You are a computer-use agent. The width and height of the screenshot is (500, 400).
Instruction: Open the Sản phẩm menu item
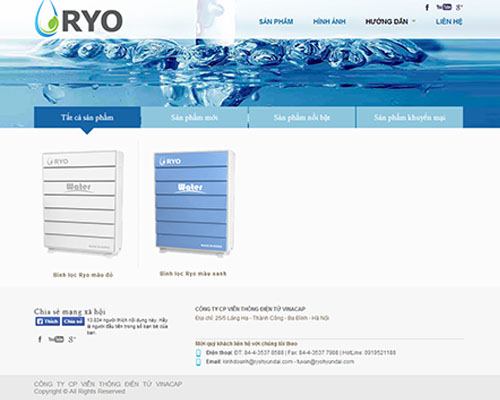click(x=276, y=22)
